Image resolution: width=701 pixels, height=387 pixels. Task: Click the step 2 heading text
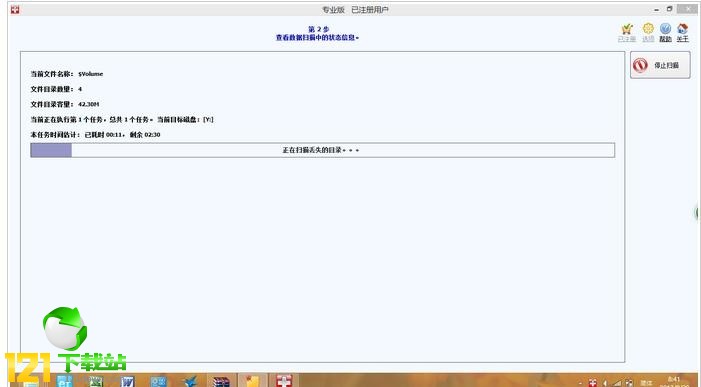coord(319,29)
